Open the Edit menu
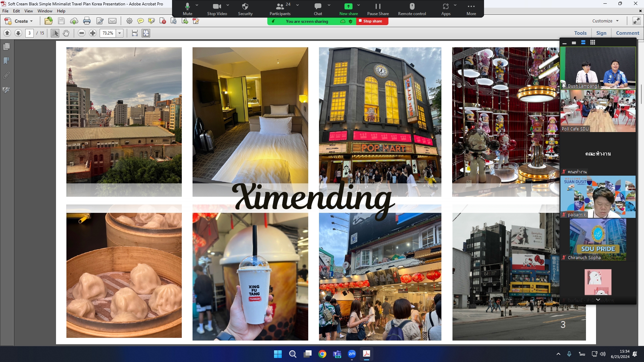Image resolution: width=644 pixels, height=362 pixels. tap(16, 11)
